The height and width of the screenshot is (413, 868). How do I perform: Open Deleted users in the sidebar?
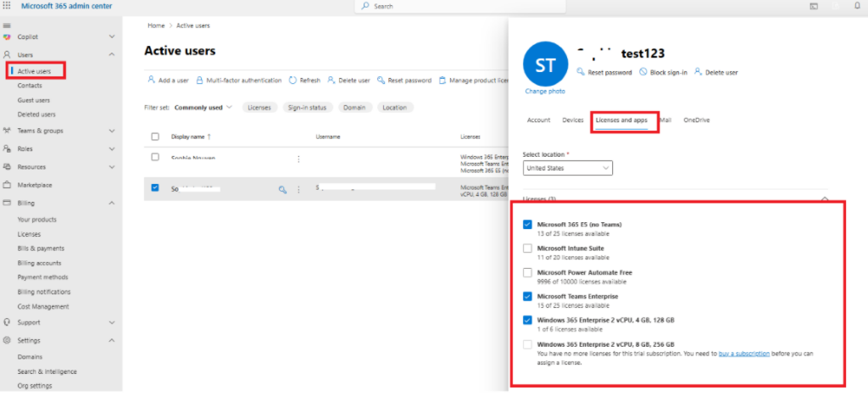pos(36,114)
